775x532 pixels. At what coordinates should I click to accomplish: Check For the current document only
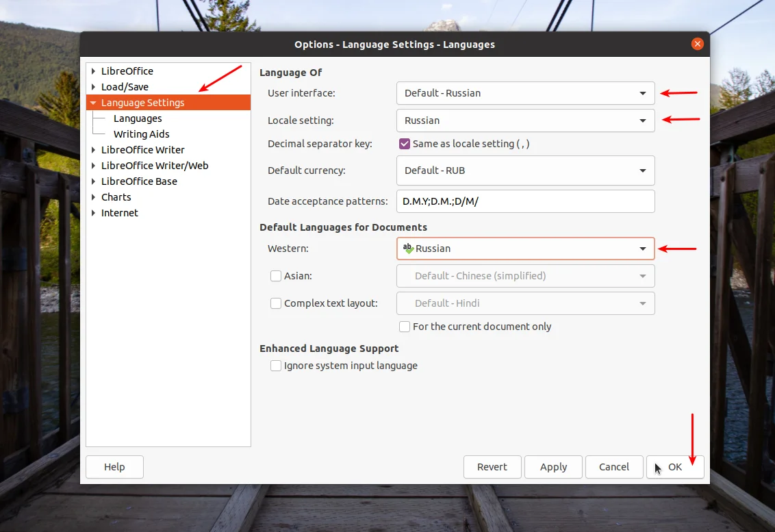click(x=404, y=327)
